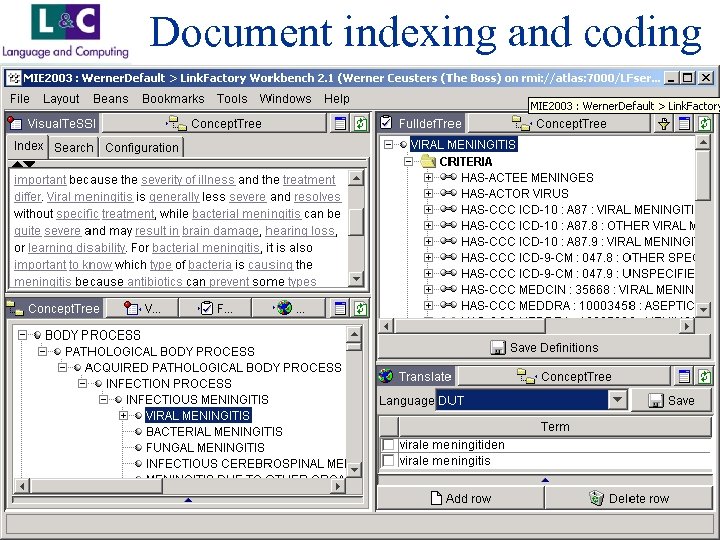Click the Term column header
Viewport: 720px width, 540px height.
[x=555, y=427]
